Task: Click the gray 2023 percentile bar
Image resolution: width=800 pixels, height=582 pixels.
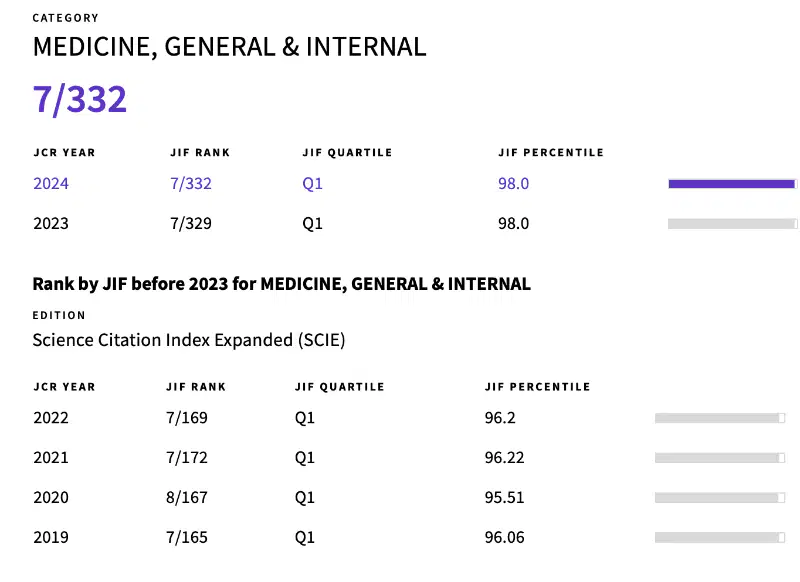Action: click(732, 223)
